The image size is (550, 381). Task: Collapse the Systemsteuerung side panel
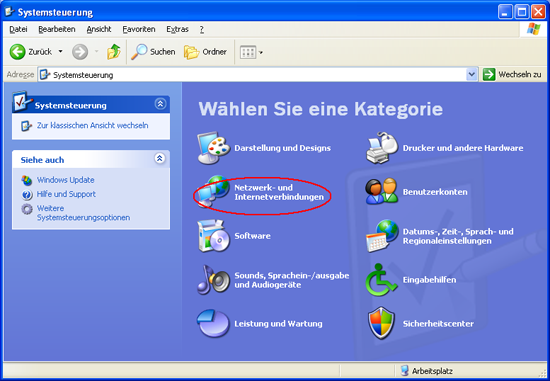(x=160, y=104)
